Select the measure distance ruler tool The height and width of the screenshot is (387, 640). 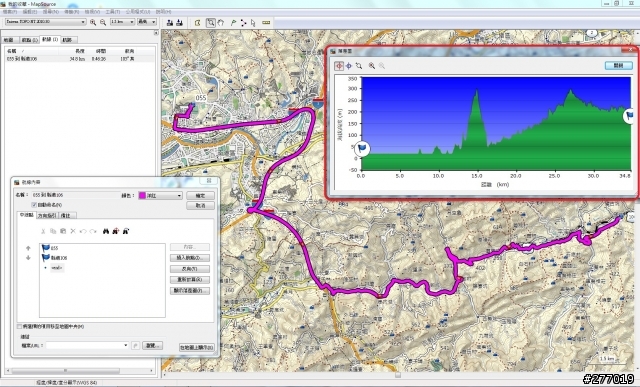coord(266,23)
